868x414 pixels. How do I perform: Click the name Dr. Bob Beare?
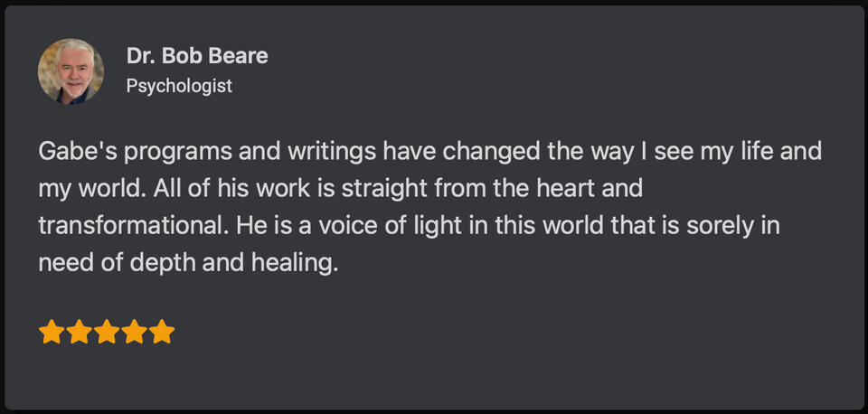coord(197,57)
